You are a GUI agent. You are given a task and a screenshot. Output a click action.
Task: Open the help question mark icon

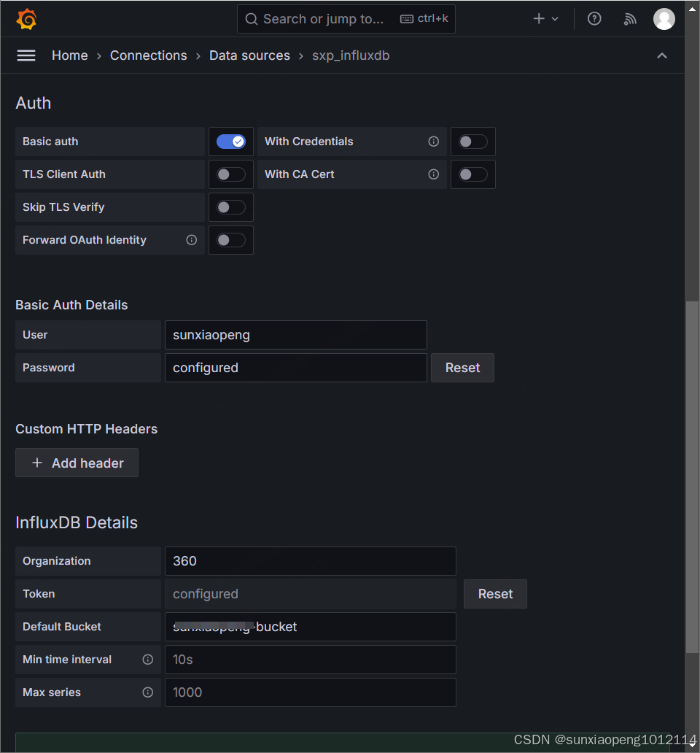pyautogui.click(x=594, y=19)
